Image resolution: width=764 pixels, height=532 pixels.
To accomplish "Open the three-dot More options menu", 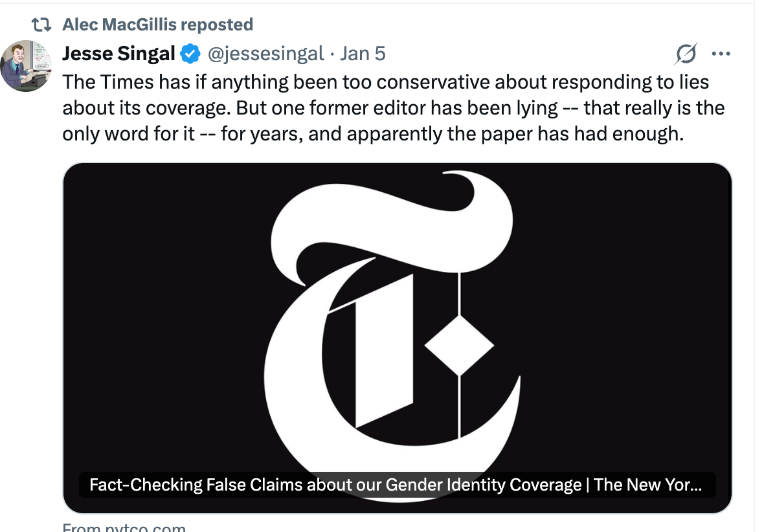I will coord(721,54).
